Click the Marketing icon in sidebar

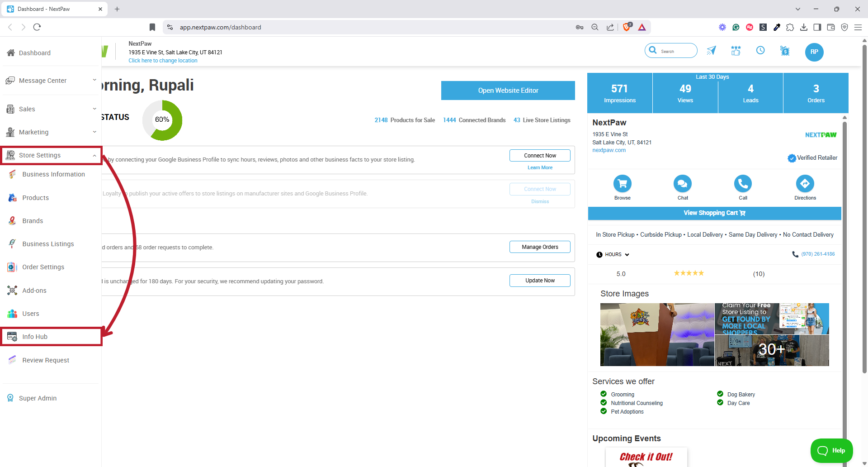coord(10,132)
